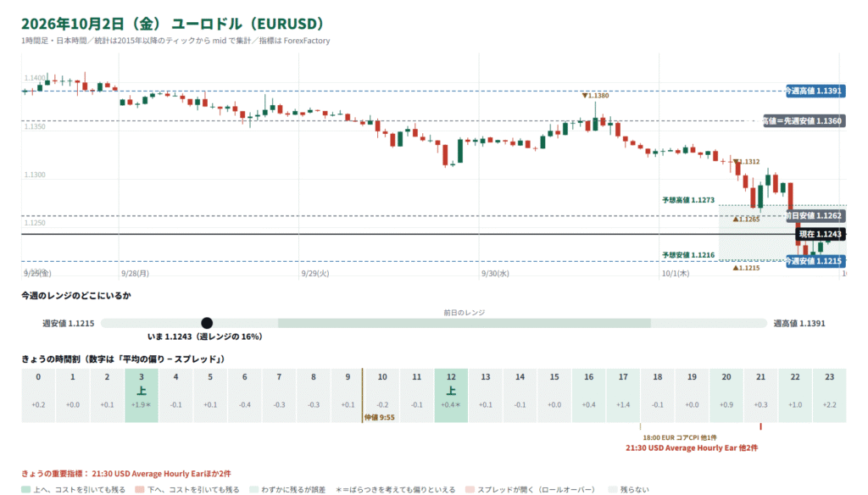Click the grey legend swatch for 残らない
This screenshot has height=495, width=868.
(612, 489)
